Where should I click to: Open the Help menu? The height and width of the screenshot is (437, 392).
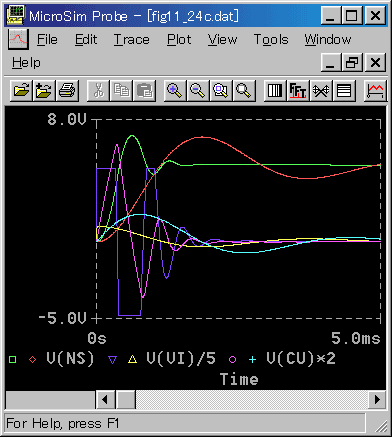pyautogui.click(x=26, y=63)
